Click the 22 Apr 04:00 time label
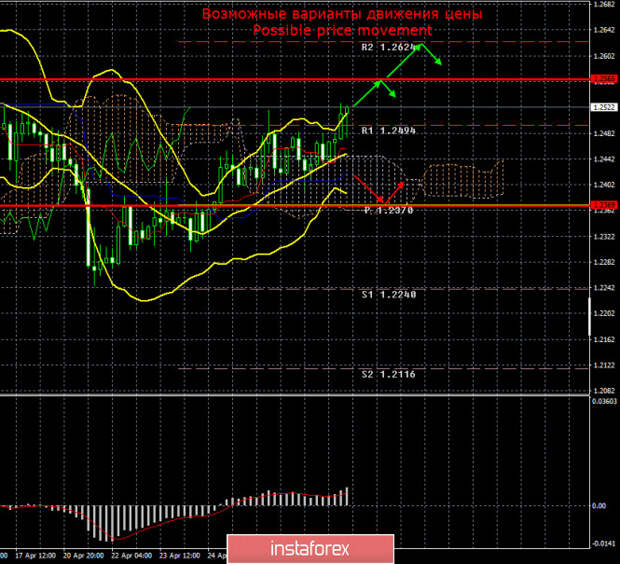 click(x=131, y=556)
